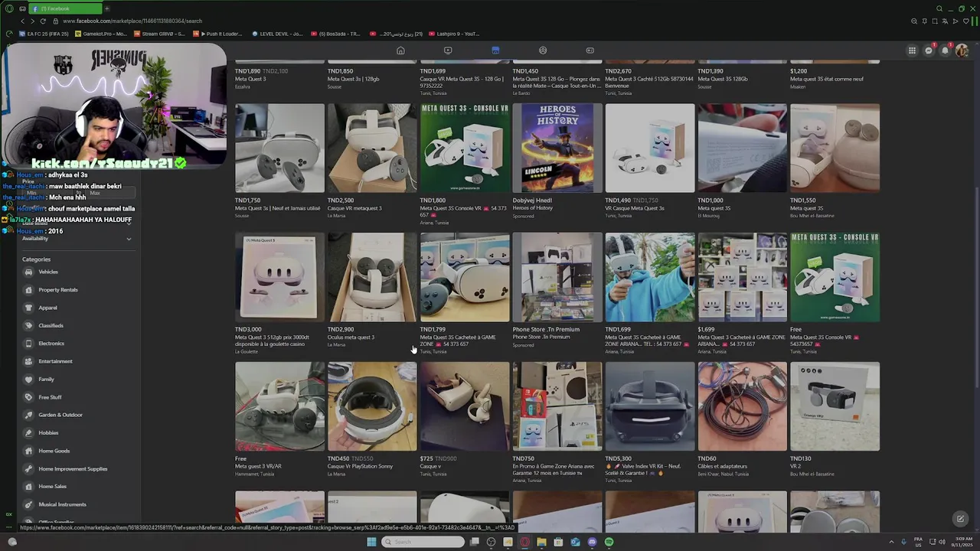980x551 pixels.
Task: Click the 'Casque VR metaquest 3' TND2,500 title
Action: coord(354,208)
